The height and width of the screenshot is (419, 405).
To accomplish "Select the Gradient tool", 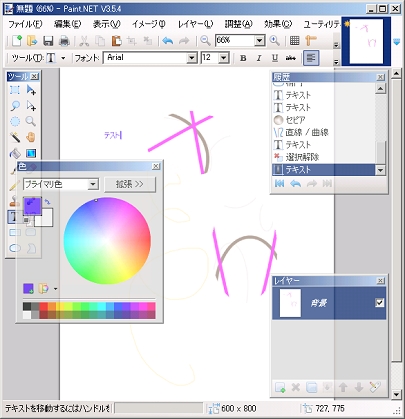I will (x=31, y=153).
